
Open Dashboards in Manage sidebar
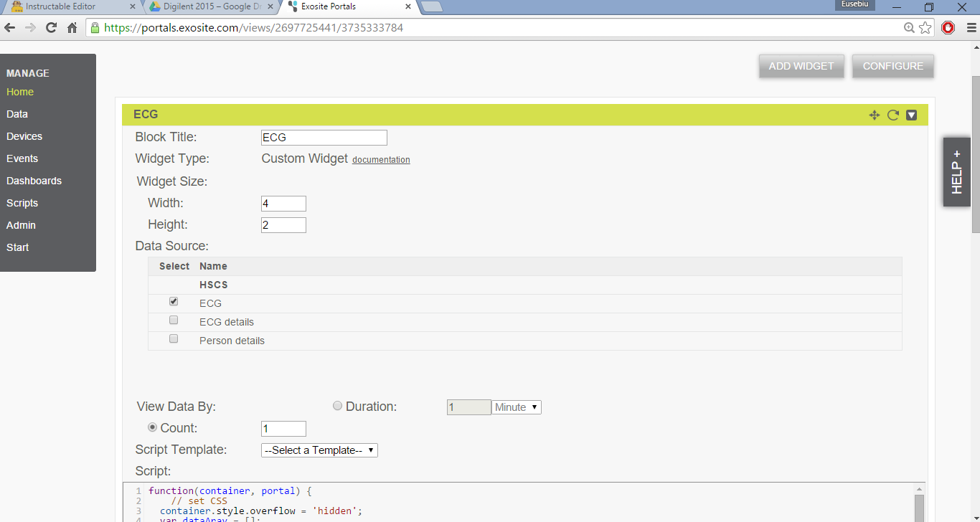click(34, 181)
